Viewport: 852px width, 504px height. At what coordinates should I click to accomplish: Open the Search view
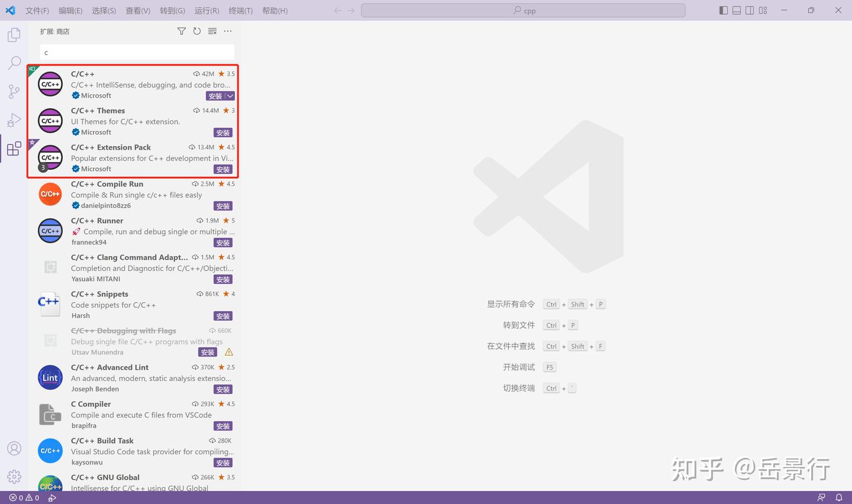(x=13, y=63)
